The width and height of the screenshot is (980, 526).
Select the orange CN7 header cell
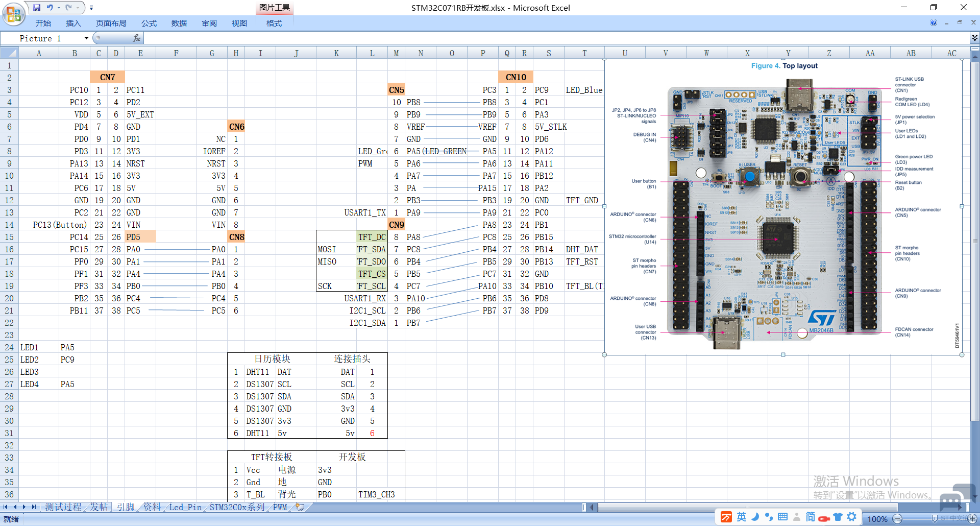pyautogui.click(x=108, y=78)
